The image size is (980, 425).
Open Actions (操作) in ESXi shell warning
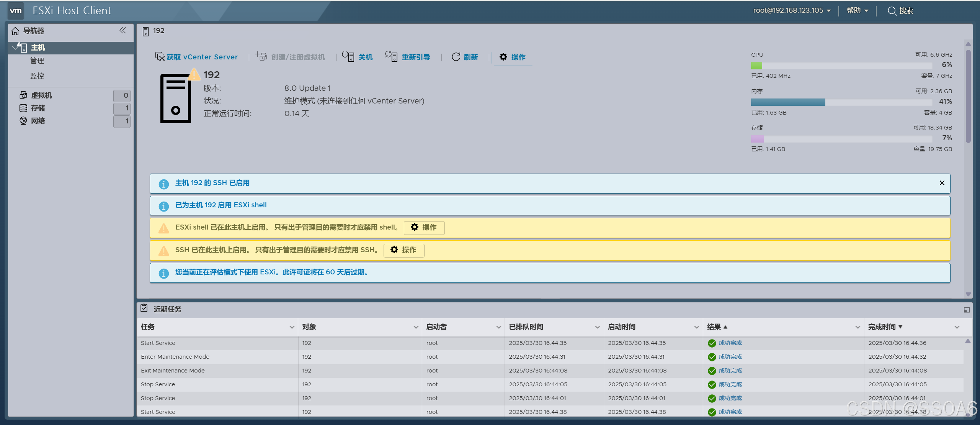[424, 227]
